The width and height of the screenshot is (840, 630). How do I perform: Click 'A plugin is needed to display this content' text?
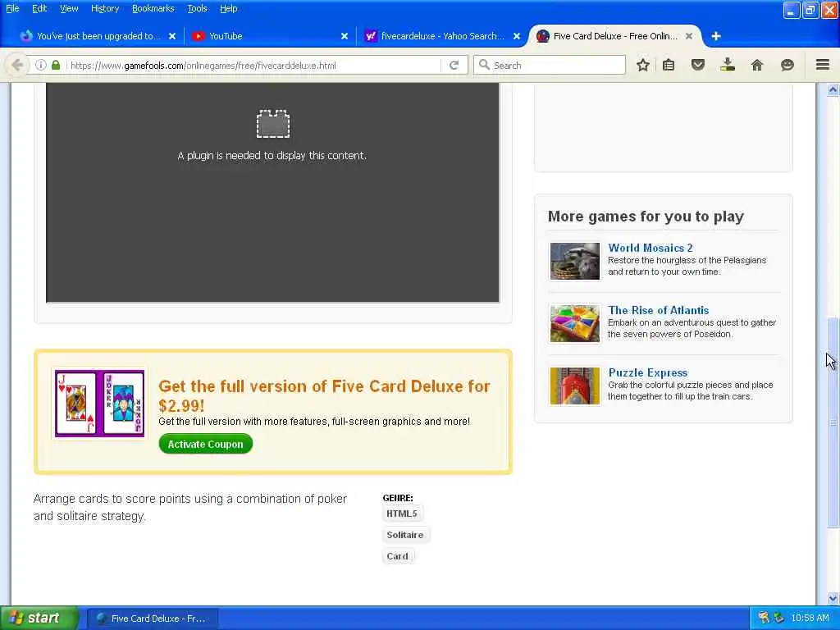point(272,155)
